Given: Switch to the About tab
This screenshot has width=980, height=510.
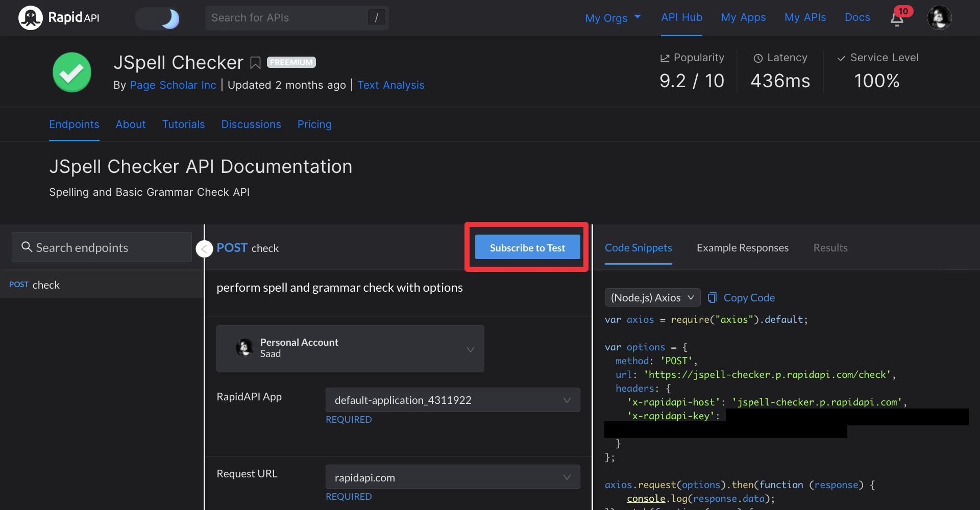Looking at the screenshot, I should click(x=131, y=124).
